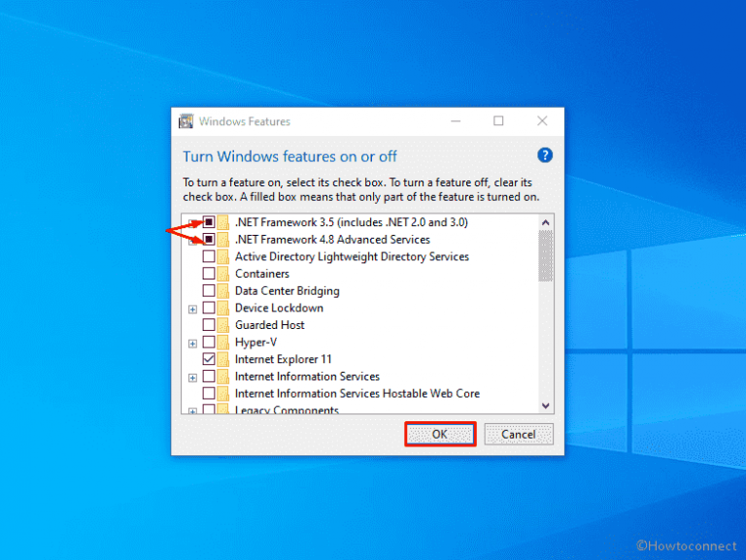Click the feature list scrollbar thumb

(545, 256)
